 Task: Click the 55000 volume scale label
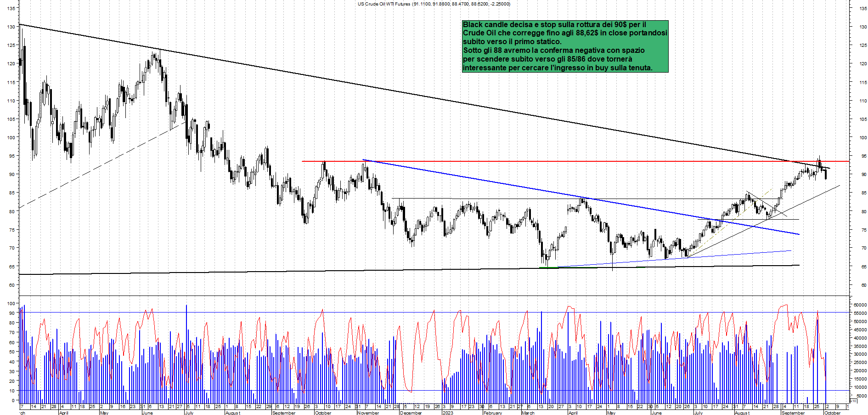860,313
